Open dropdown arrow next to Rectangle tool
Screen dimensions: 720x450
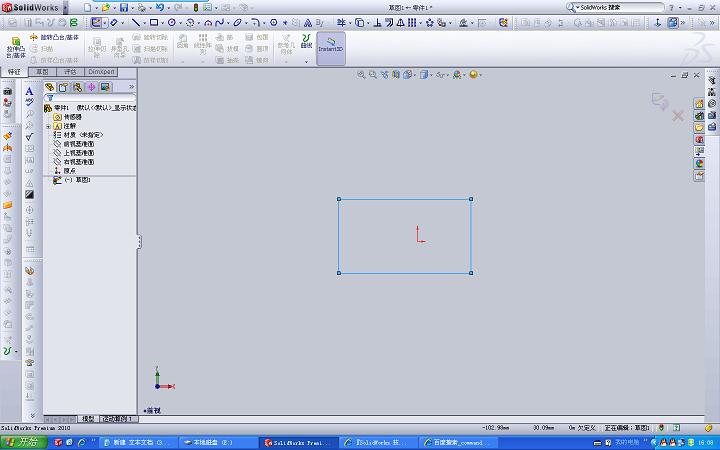tap(163, 22)
